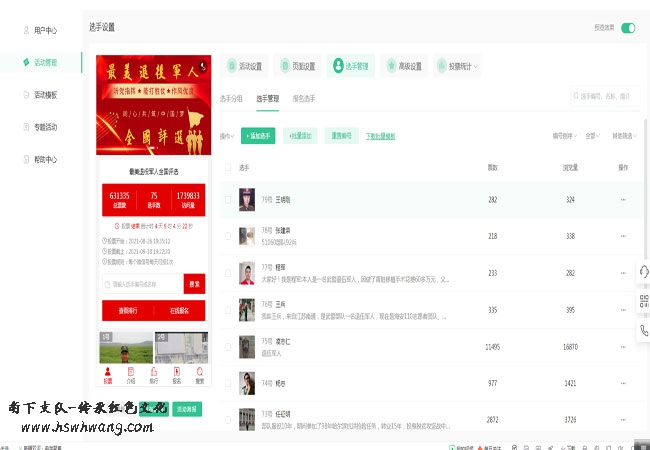Check the checkbox for contestant 77号
This screenshot has height=450, width=650.
click(228, 273)
